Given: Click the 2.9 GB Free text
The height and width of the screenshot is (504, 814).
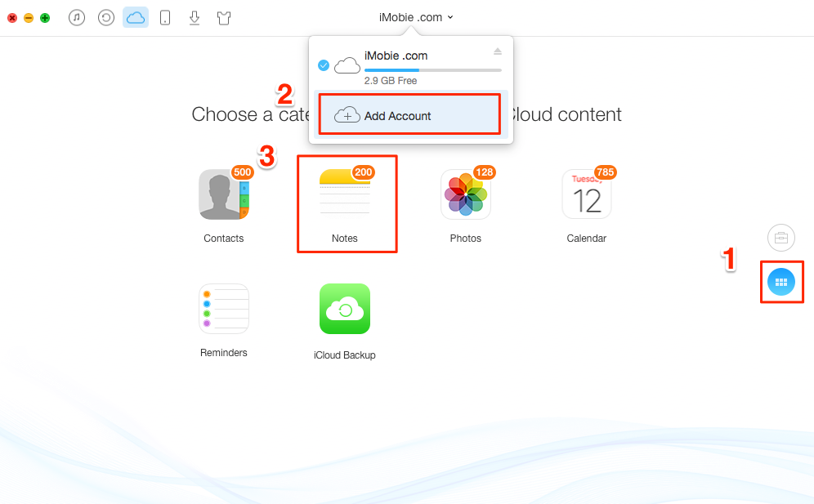Looking at the screenshot, I should click(x=391, y=80).
